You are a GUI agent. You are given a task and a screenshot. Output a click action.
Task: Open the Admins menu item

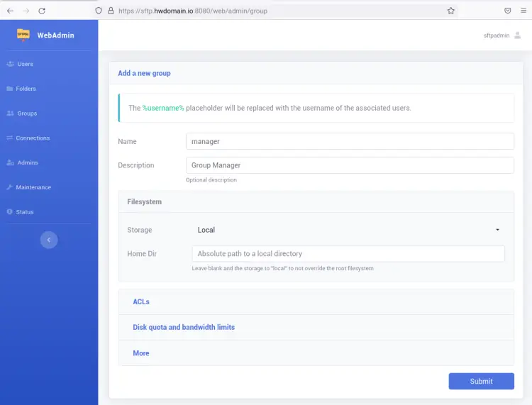point(28,162)
